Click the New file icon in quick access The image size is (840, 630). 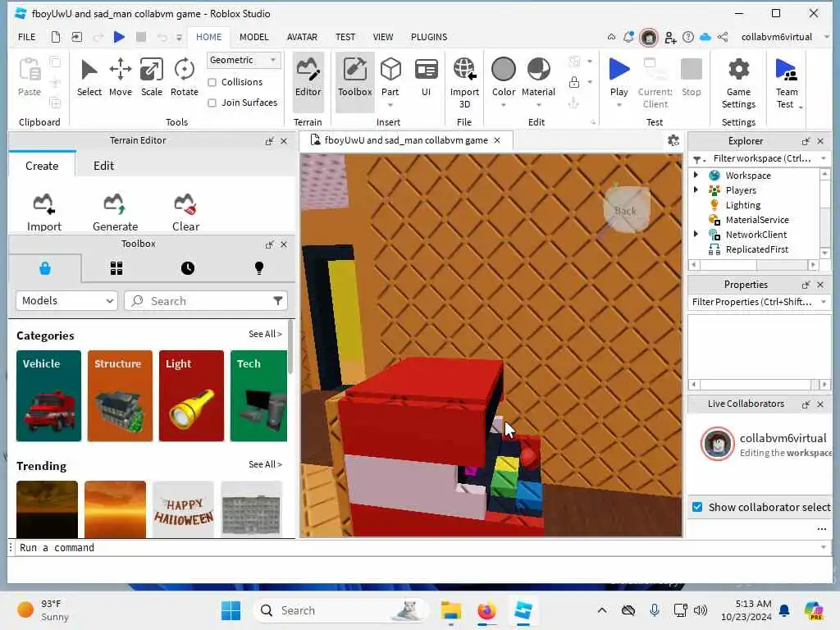56,37
